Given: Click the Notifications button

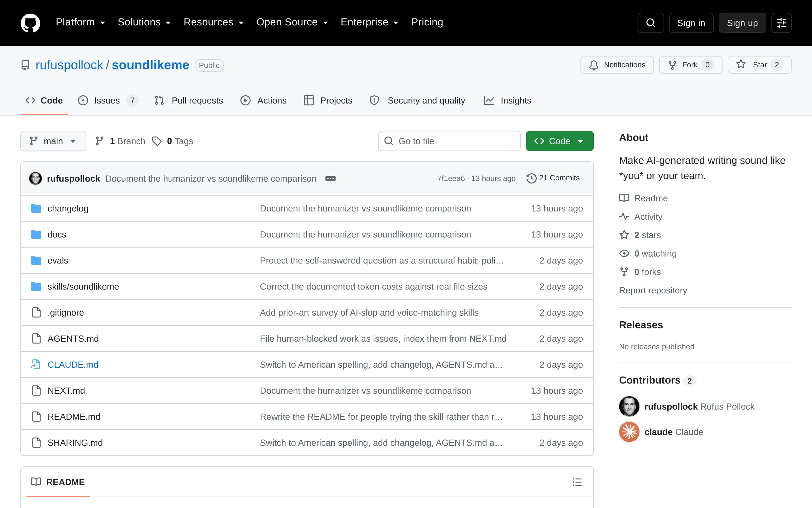Looking at the screenshot, I should tap(617, 65).
